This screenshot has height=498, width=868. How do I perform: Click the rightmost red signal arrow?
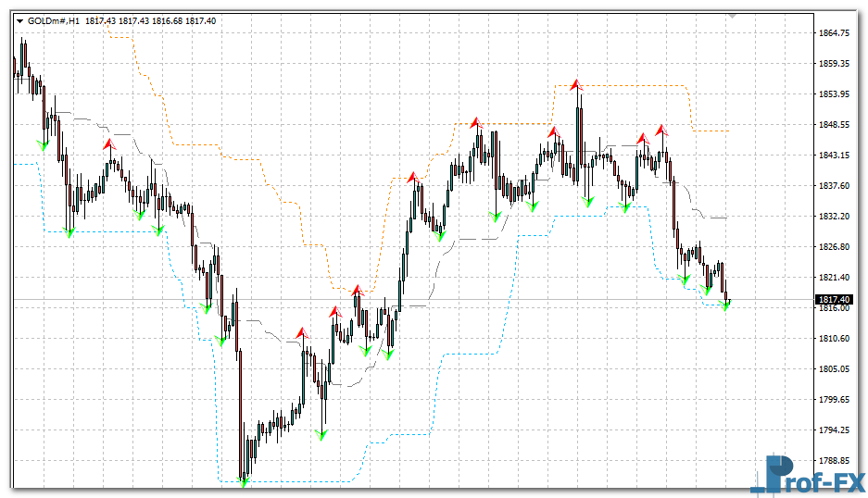click(660, 130)
